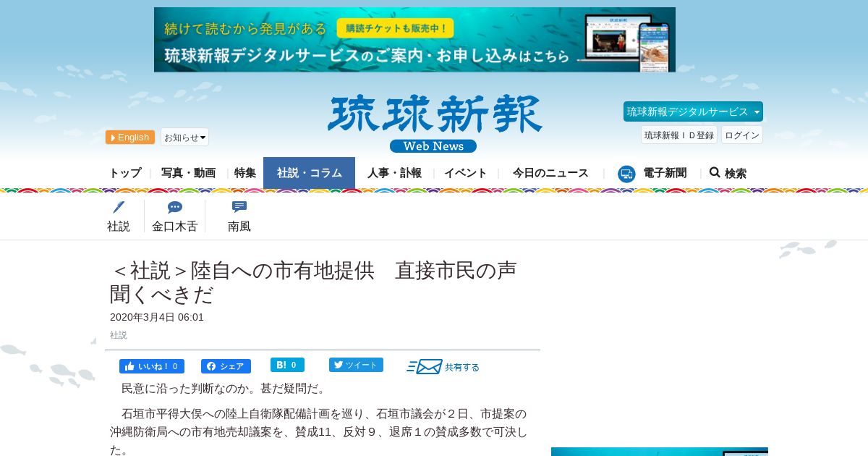The height and width of the screenshot is (456, 868).
Task: Like the article on Facebook
Action: [x=152, y=366]
